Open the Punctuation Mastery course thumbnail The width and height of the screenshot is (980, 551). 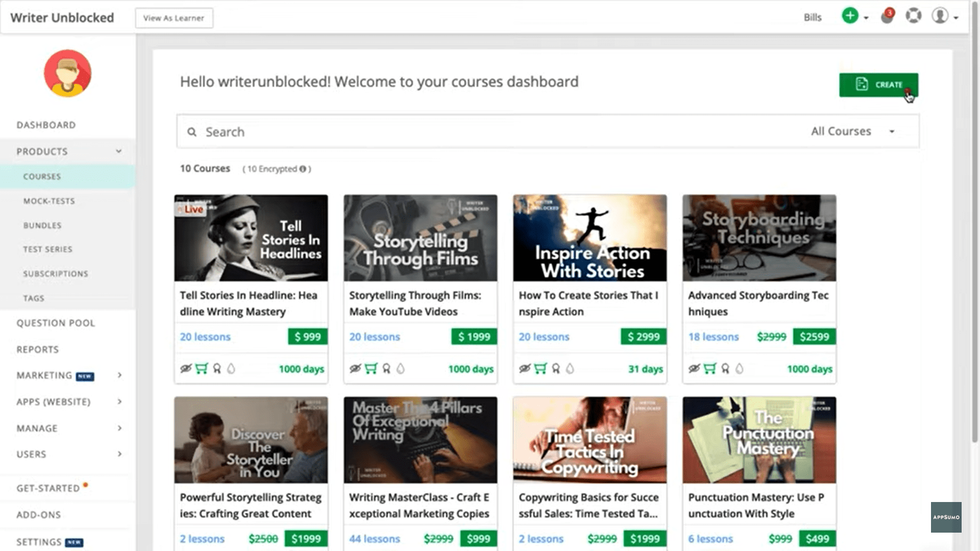tap(758, 440)
